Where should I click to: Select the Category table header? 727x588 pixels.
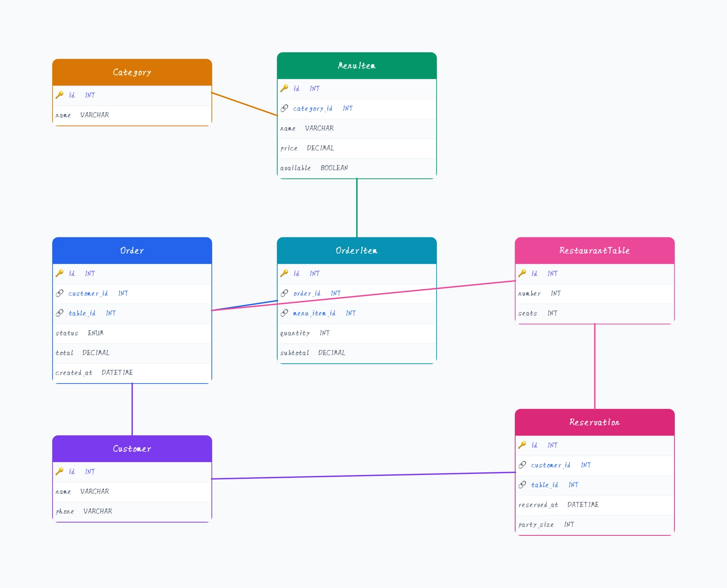point(132,72)
